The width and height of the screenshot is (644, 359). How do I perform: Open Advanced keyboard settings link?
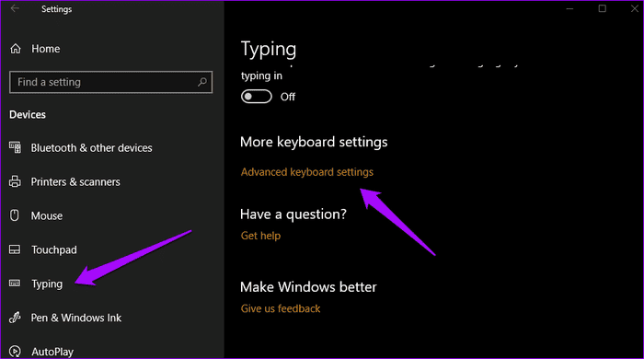[x=306, y=172]
